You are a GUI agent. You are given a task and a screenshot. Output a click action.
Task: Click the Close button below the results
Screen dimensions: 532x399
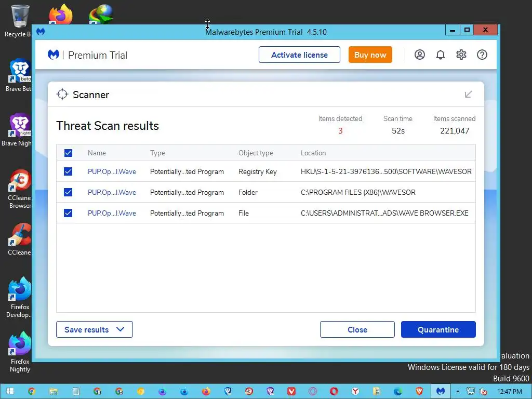357,329
